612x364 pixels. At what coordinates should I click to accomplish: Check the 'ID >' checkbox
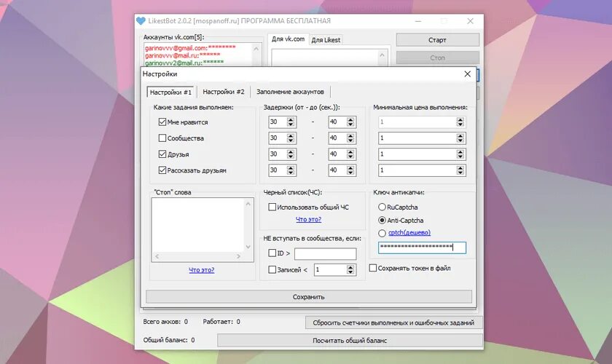(272, 253)
